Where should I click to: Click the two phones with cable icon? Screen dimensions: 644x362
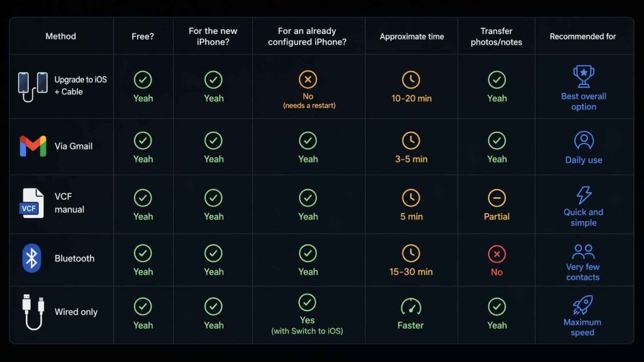(x=33, y=86)
